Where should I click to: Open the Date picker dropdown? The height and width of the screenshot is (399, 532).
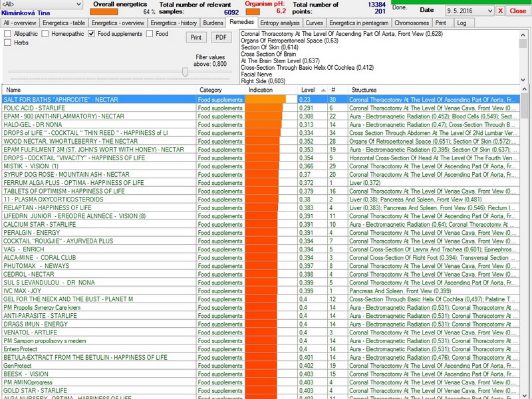[490, 11]
